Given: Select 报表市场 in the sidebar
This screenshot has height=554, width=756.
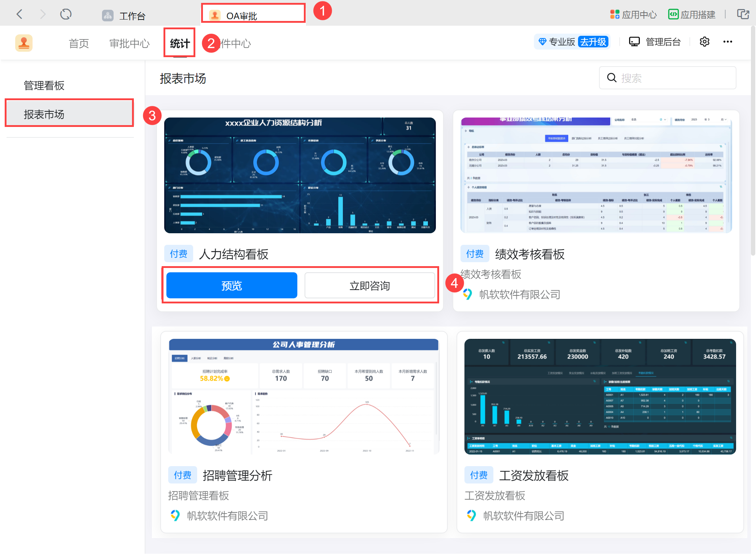Looking at the screenshot, I should pyautogui.click(x=44, y=114).
